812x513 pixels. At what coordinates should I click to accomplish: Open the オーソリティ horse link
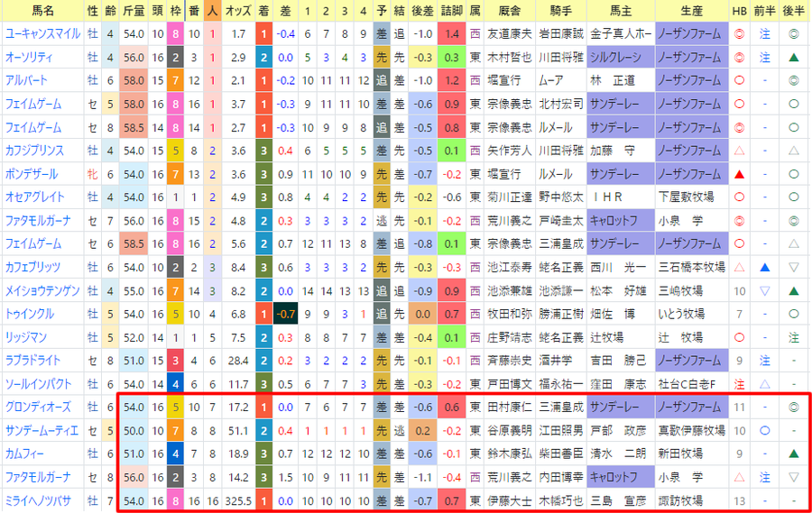point(30,58)
